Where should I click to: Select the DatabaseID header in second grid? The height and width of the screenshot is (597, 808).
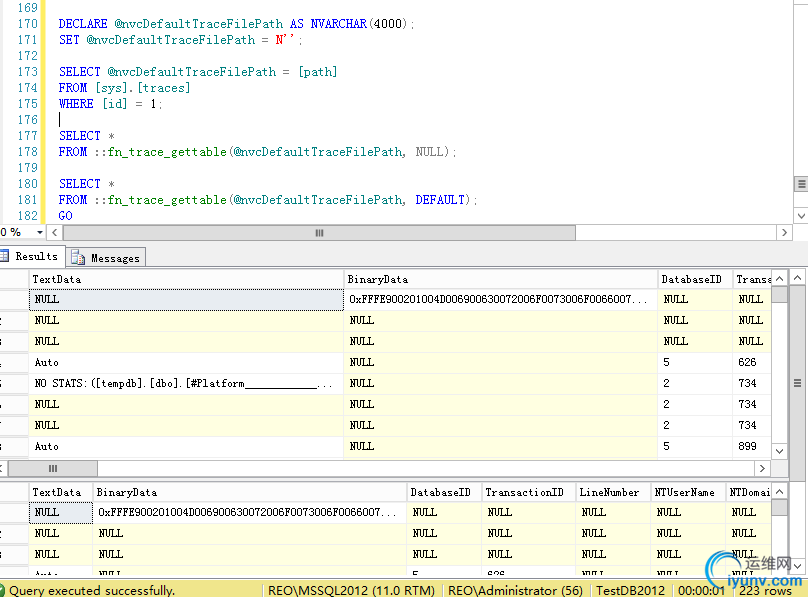click(x=444, y=492)
